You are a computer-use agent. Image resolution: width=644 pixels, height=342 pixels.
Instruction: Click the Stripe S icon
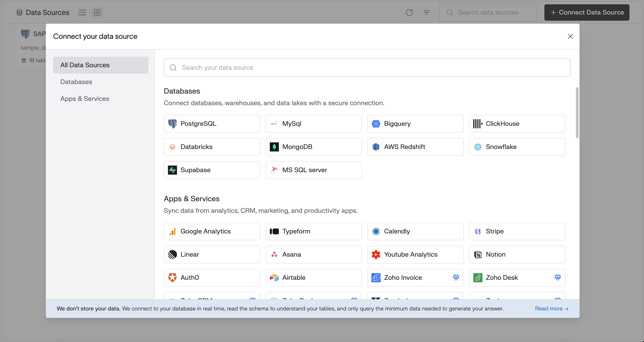477,231
